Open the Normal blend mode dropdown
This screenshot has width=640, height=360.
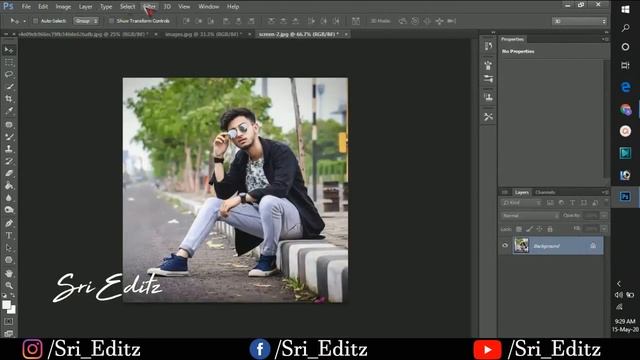click(530, 216)
